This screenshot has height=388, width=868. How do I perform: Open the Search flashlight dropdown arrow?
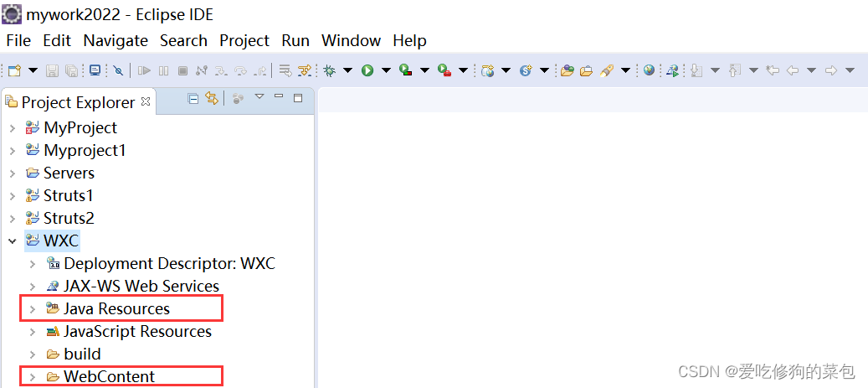click(x=625, y=70)
